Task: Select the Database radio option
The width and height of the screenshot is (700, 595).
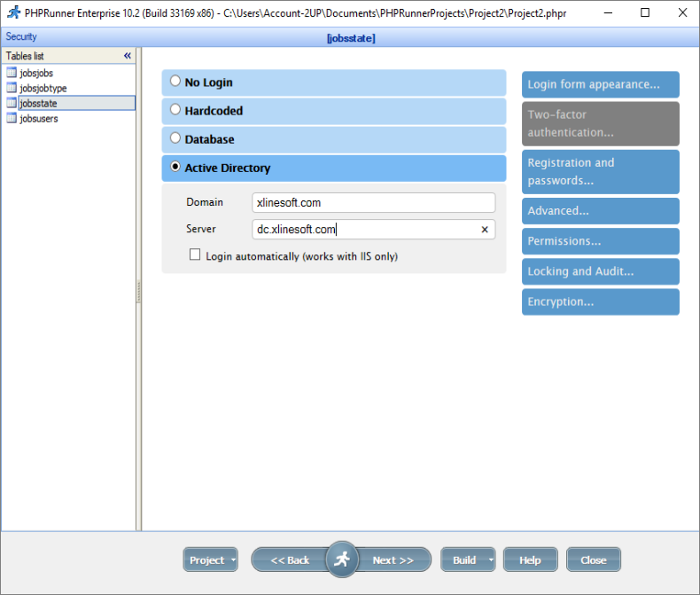Action: (175, 138)
